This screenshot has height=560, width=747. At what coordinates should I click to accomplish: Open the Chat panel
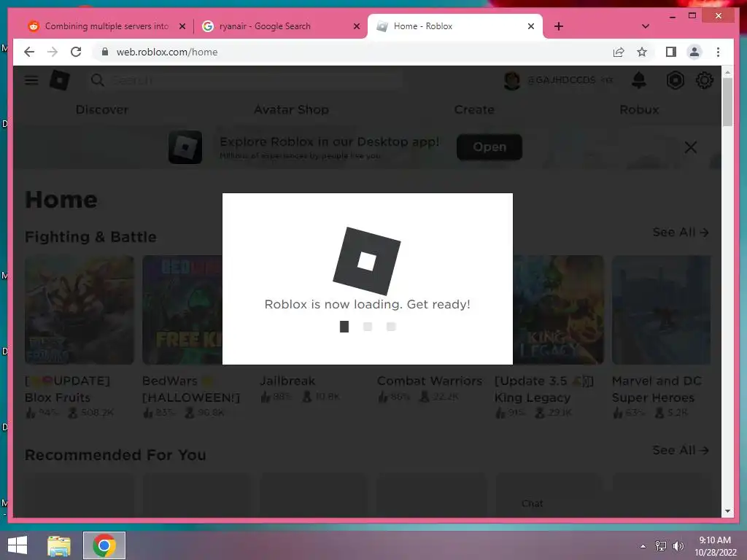click(x=532, y=503)
